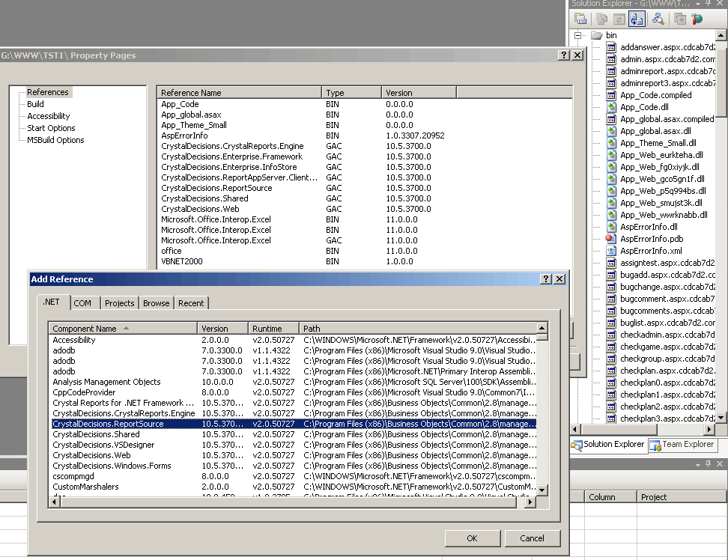This screenshot has width=728, height=560.
Task: Click the Type column header in Property Pages
Action: 351,93
